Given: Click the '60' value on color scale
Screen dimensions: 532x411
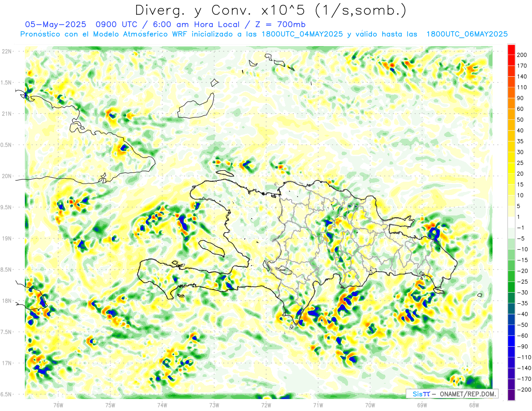Looking at the screenshot, I should click(520, 109).
